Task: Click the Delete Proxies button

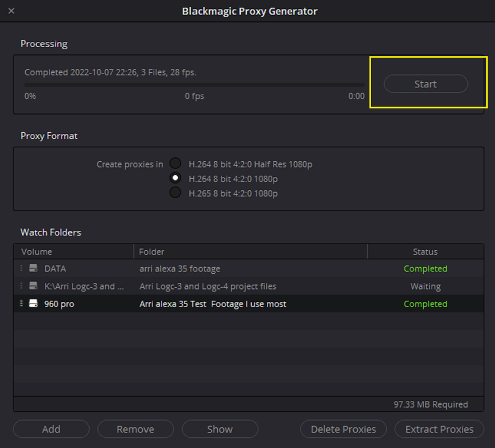Action: (x=344, y=429)
